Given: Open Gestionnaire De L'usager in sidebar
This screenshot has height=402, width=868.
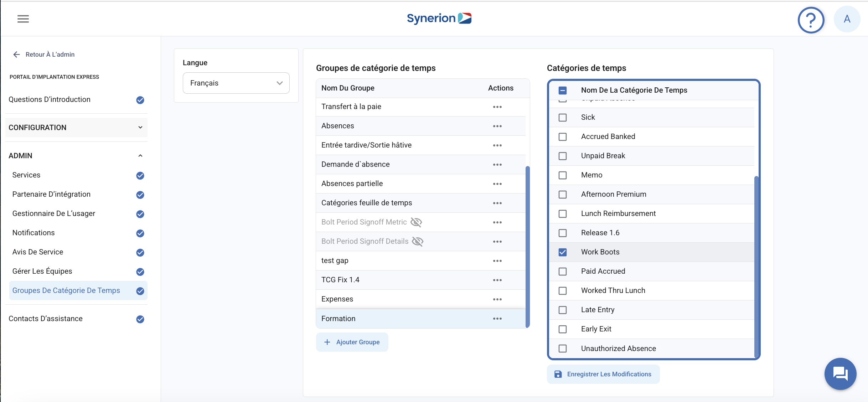Looking at the screenshot, I should point(78,214).
